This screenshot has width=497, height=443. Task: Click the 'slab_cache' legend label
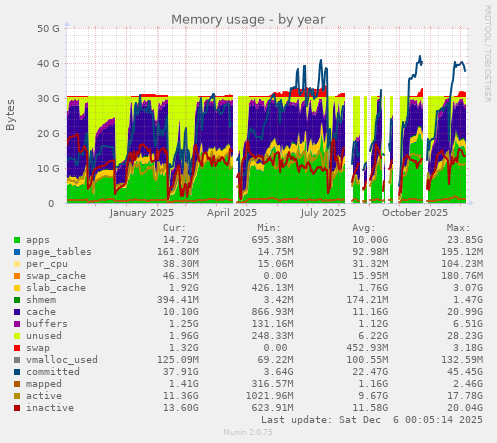(56, 288)
